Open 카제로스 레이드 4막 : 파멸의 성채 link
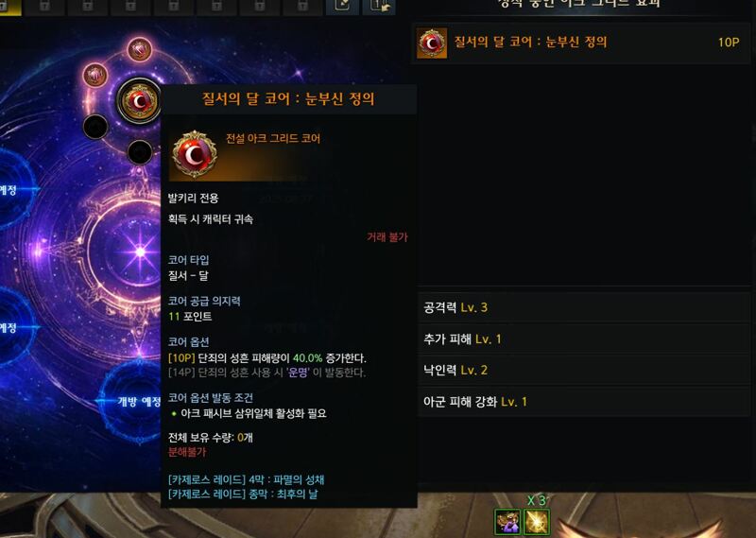Viewport: 756px width, 538px height. 246,479
